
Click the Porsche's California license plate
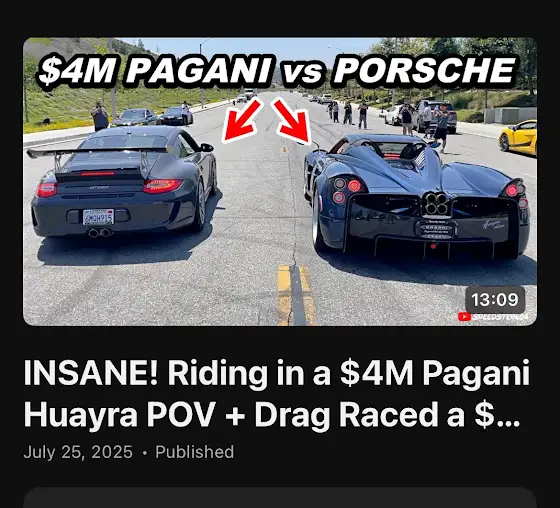click(98, 217)
